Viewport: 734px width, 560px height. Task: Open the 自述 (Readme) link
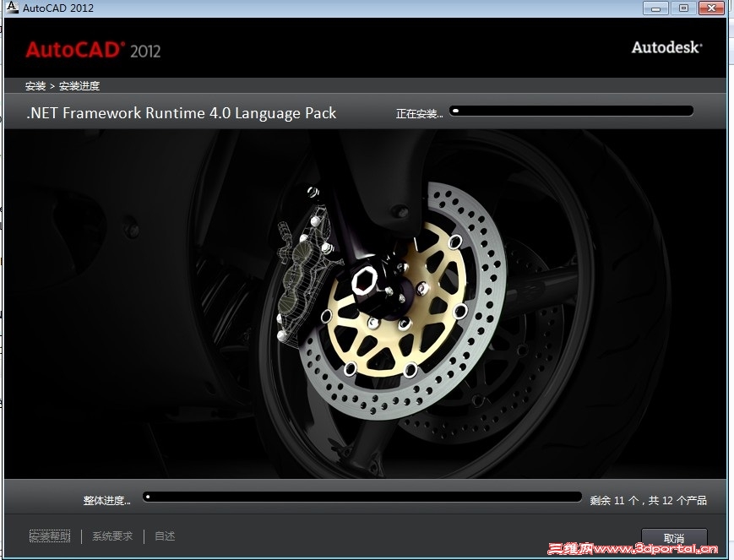pos(164,536)
